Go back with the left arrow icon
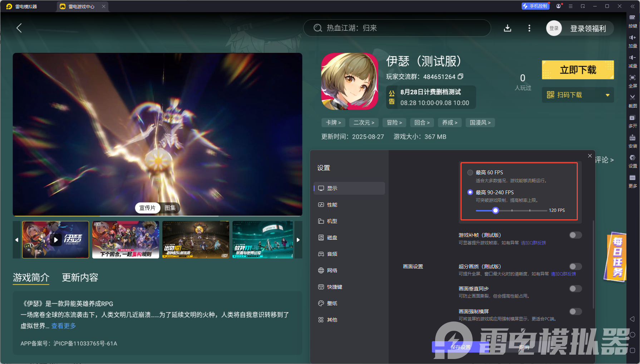This screenshot has height=364, width=640. coord(19,28)
